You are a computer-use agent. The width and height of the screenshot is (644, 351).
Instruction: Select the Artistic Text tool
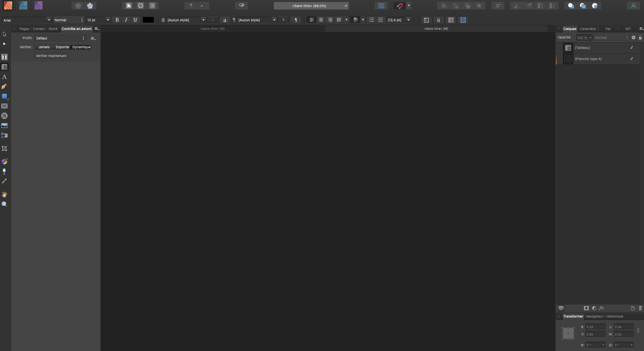coord(4,77)
